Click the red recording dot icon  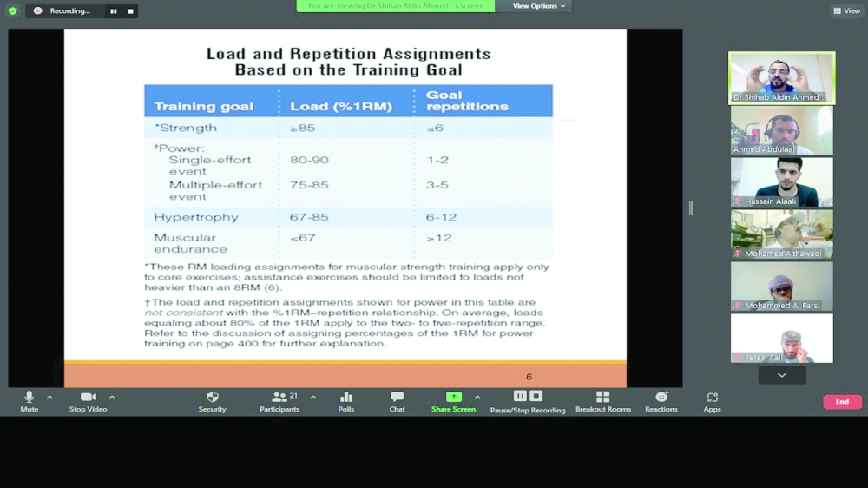click(x=37, y=10)
